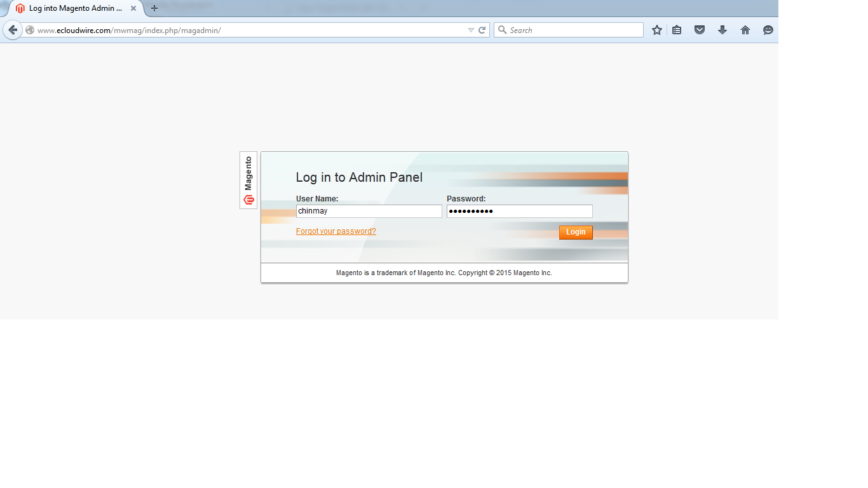The height and width of the screenshot is (488, 868).
Task: Click the Forgot your password link
Action: pos(336,231)
